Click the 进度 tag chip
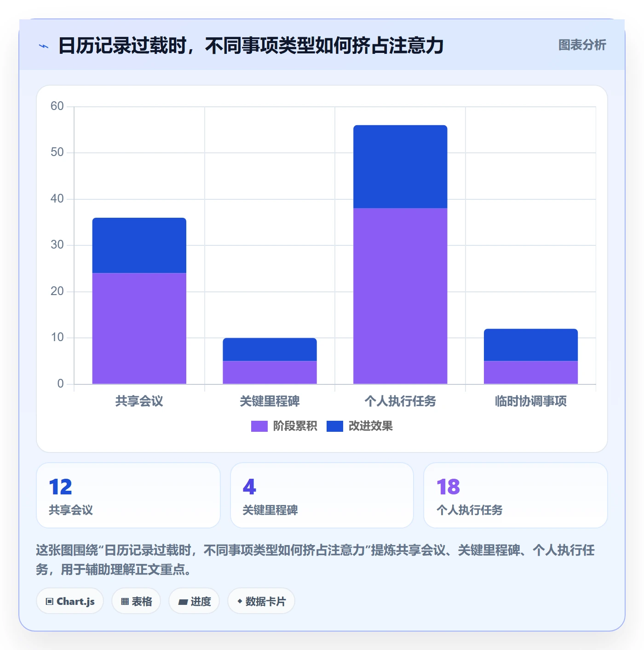This screenshot has height=650, width=644. (x=194, y=601)
